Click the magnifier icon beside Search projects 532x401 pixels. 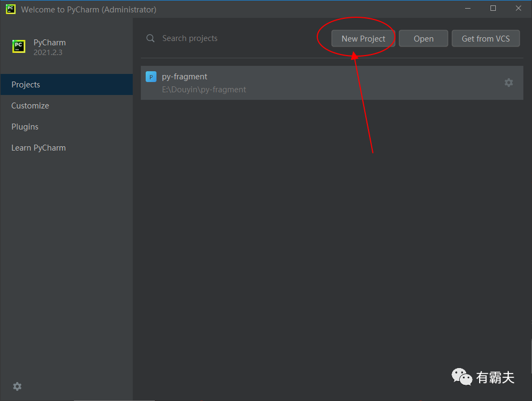click(151, 38)
